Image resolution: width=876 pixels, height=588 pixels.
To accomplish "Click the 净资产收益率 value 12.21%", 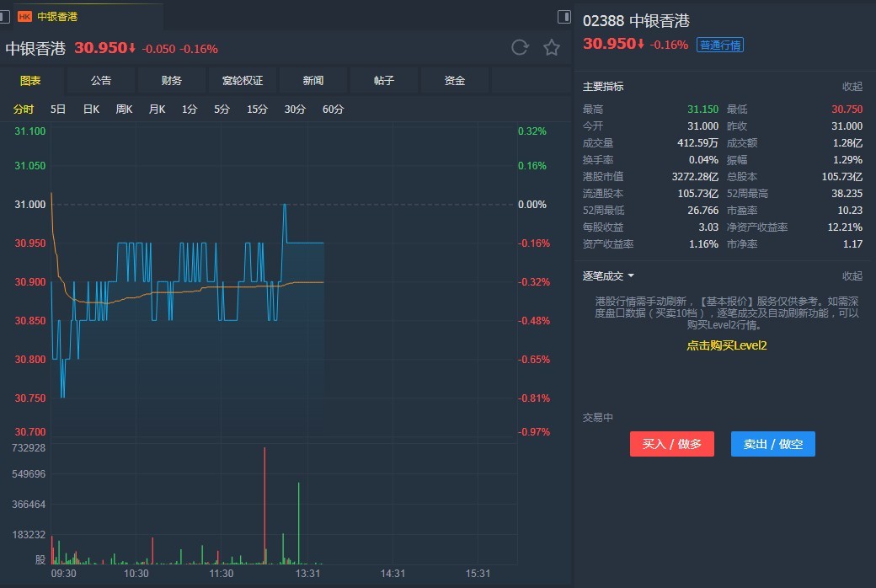I will point(845,227).
